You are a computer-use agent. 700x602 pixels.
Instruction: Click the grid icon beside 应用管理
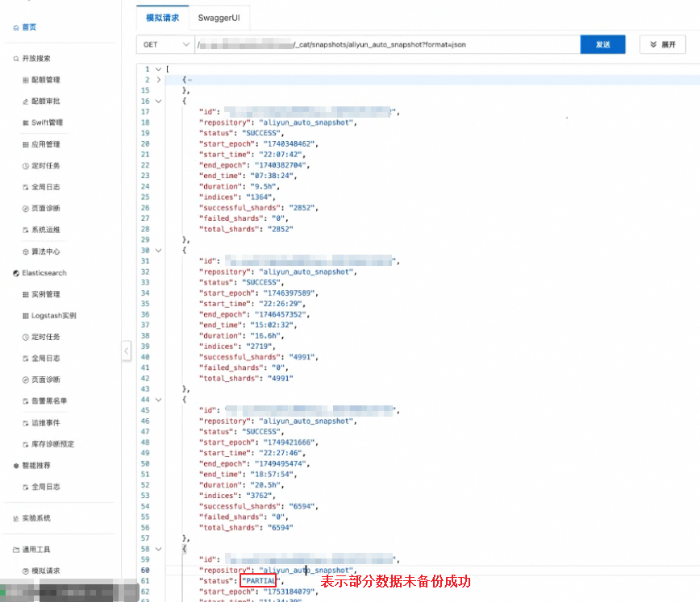[x=26, y=144]
